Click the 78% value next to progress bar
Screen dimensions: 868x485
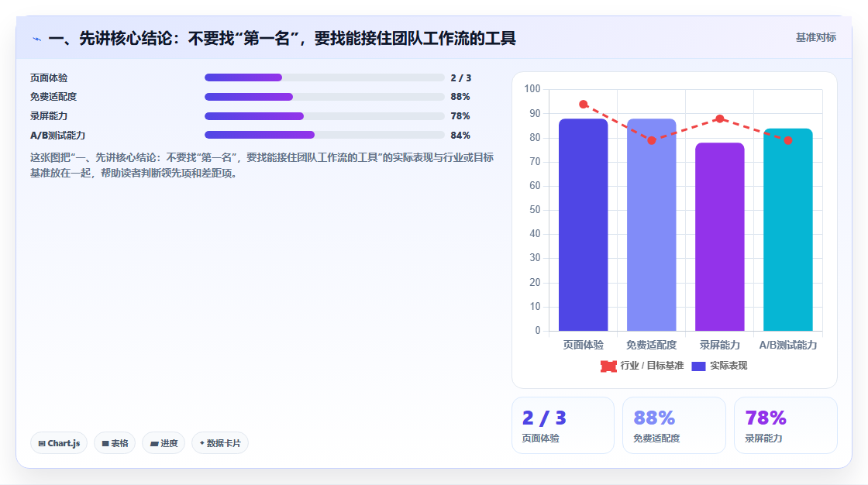(460, 116)
